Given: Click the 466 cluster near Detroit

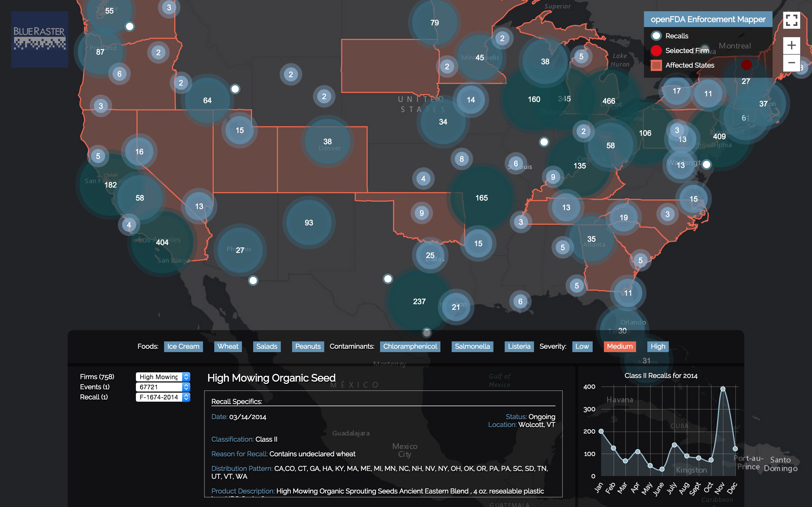Looking at the screenshot, I should (x=608, y=101).
